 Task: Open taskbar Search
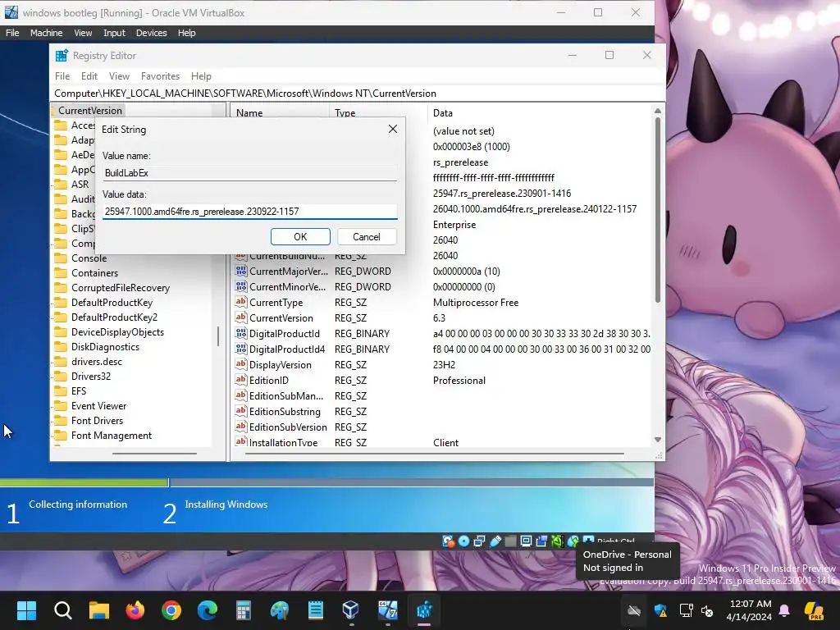point(62,609)
